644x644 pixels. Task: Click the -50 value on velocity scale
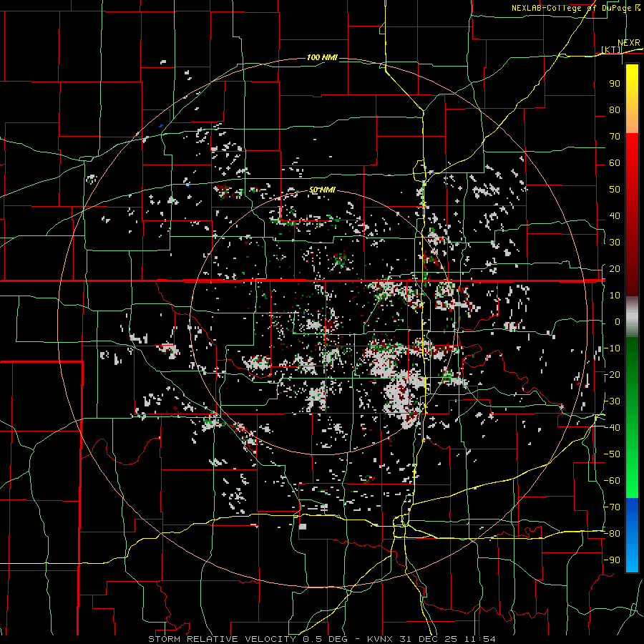(x=612, y=454)
